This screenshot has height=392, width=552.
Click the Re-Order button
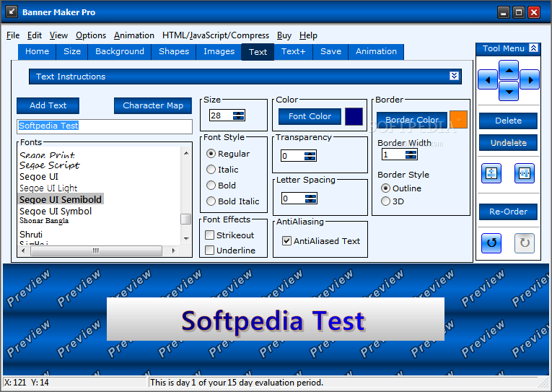pyautogui.click(x=508, y=212)
